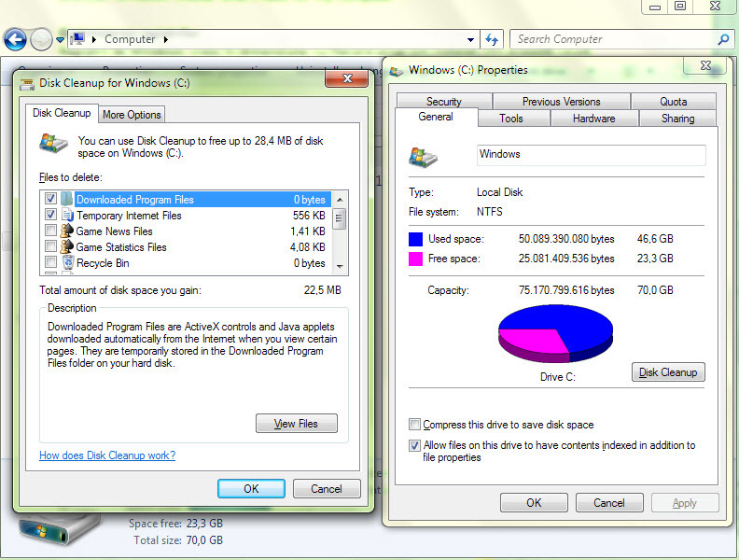Click OK in Windows (C:) Properties
Screen dimensions: 739x560
coord(534,503)
